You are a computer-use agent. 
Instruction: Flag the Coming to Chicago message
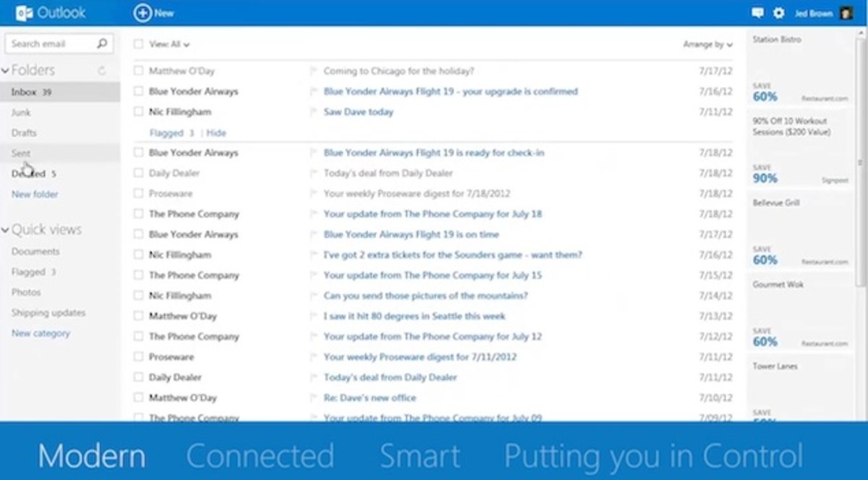[x=314, y=71]
